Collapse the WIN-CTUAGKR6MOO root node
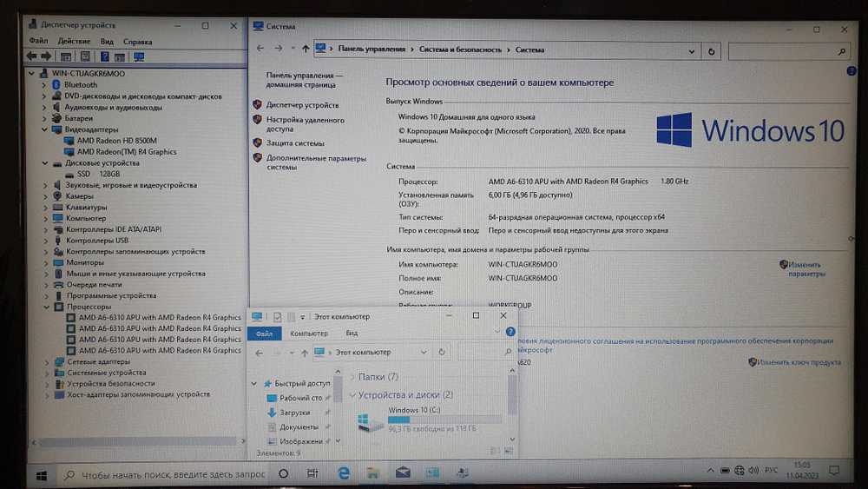This screenshot has width=868, height=489. (32, 73)
